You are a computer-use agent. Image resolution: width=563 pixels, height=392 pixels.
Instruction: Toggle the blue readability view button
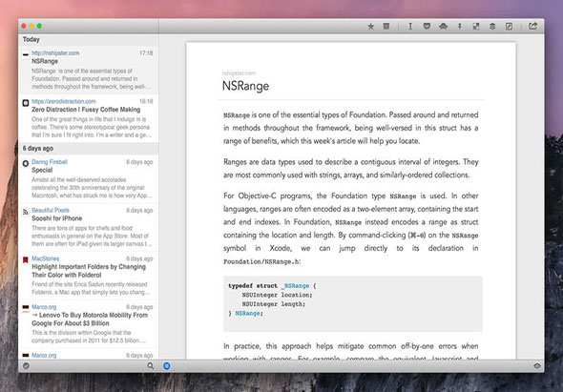coord(167,366)
